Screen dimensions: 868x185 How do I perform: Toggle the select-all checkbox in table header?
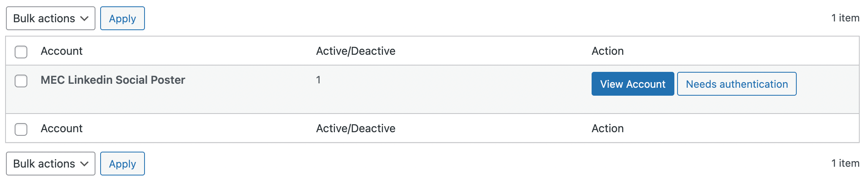point(21,52)
